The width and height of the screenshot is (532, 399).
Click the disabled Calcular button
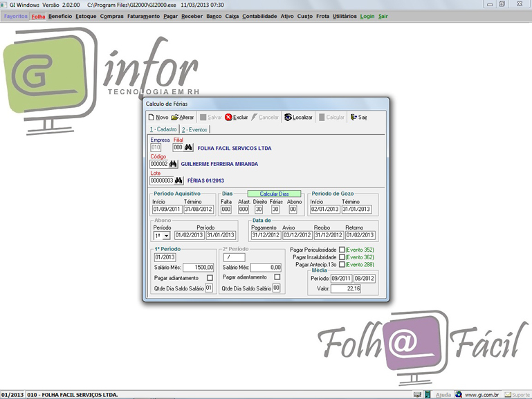[331, 118]
